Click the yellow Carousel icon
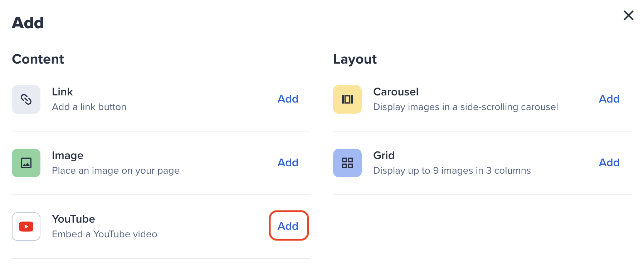Viewport: 644px width, 268px height. click(347, 99)
